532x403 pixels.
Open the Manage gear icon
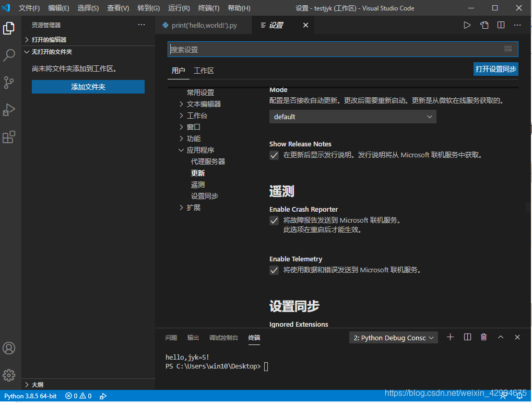pos(9,375)
